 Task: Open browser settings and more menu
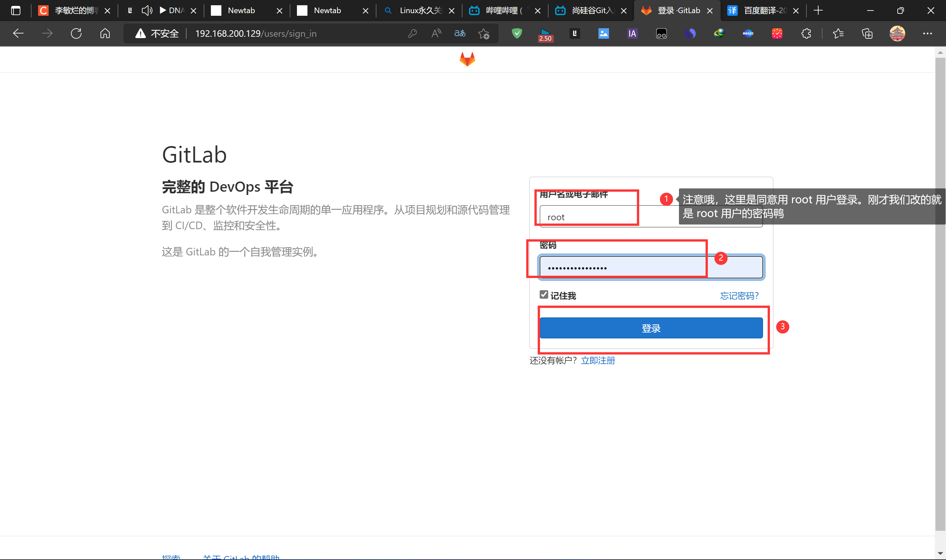click(928, 33)
